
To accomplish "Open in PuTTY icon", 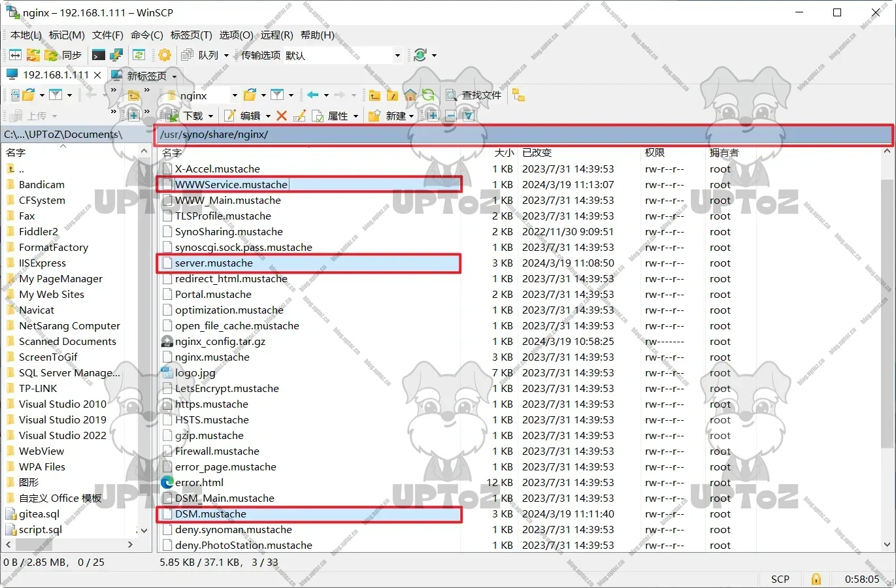I will (116, 56).
